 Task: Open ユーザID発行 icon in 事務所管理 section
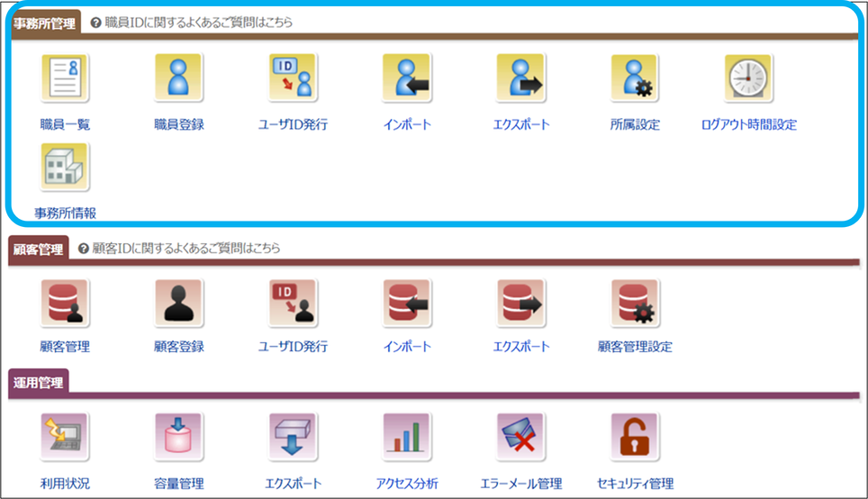point(293,78)
